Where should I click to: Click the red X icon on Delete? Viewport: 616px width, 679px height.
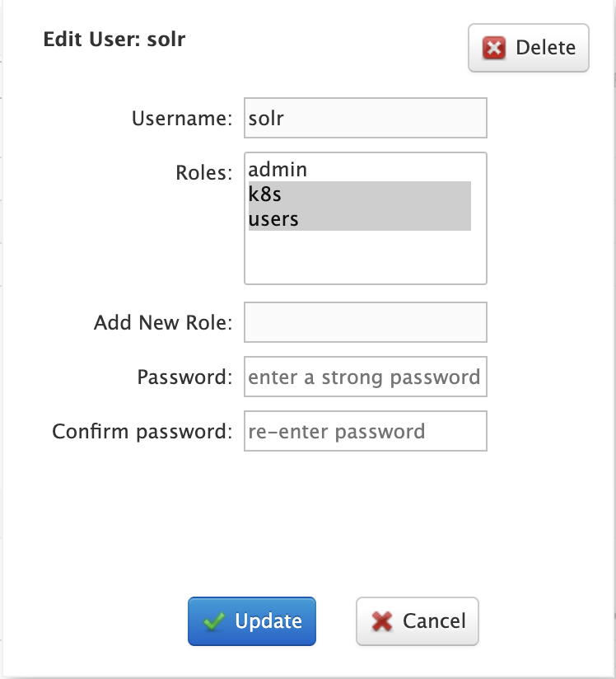tap(493, 48)
